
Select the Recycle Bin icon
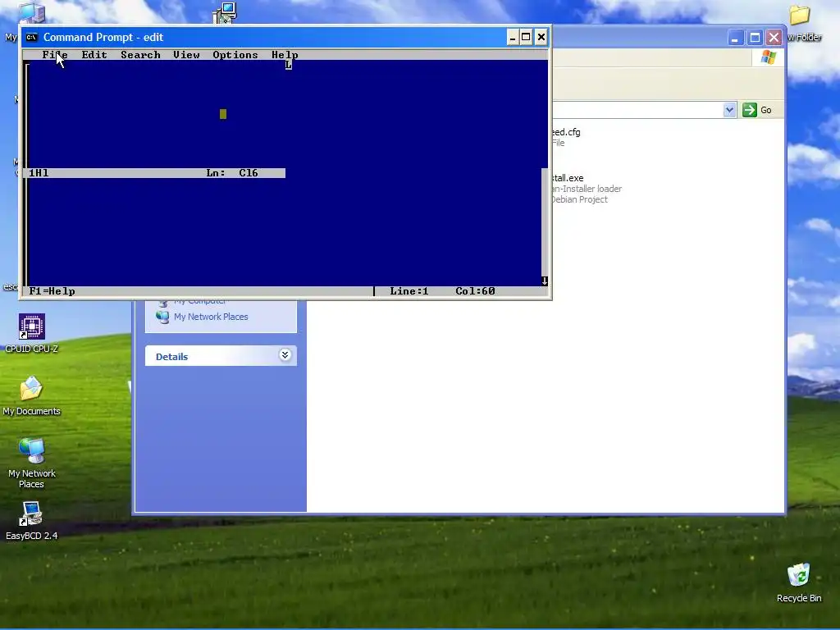click(799, 582)
